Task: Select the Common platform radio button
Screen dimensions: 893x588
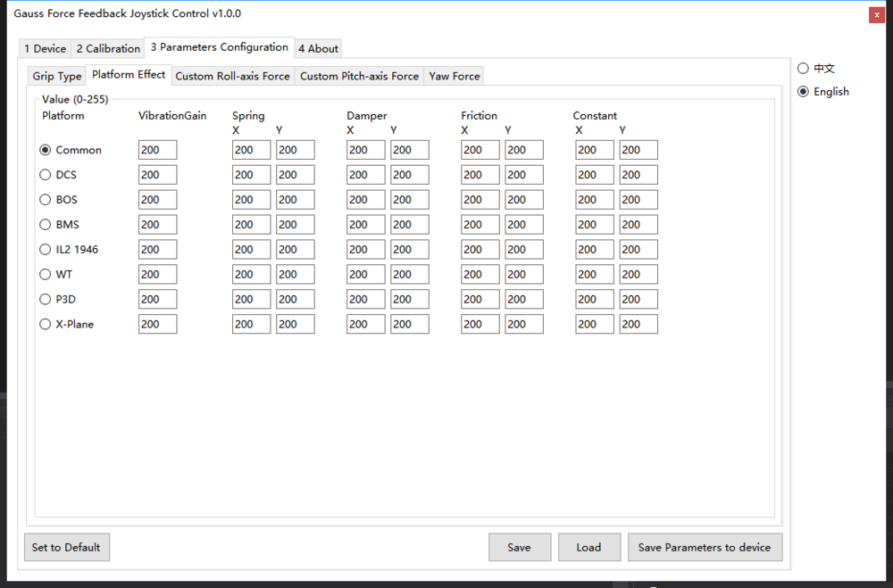Action: tap(70, 150)
